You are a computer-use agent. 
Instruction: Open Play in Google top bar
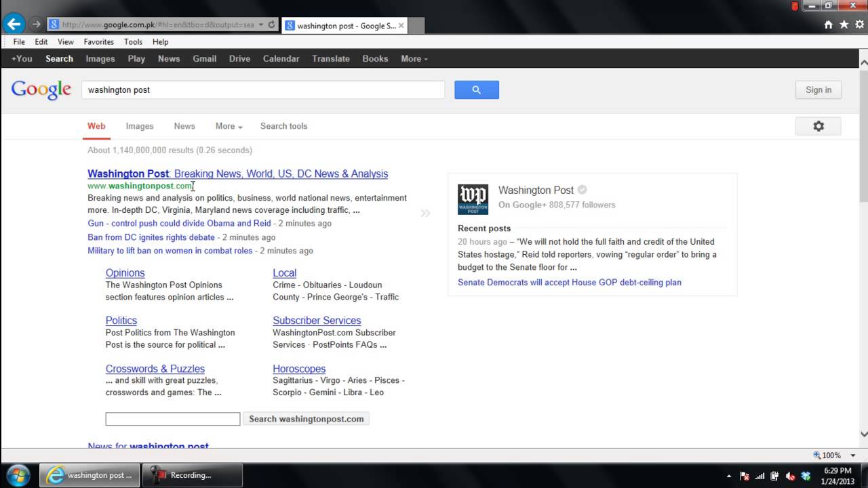coord(136,59)
